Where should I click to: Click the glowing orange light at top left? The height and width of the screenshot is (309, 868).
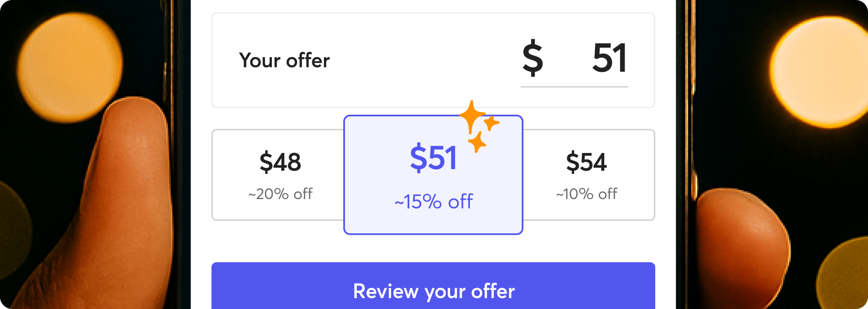coord(70,66)
